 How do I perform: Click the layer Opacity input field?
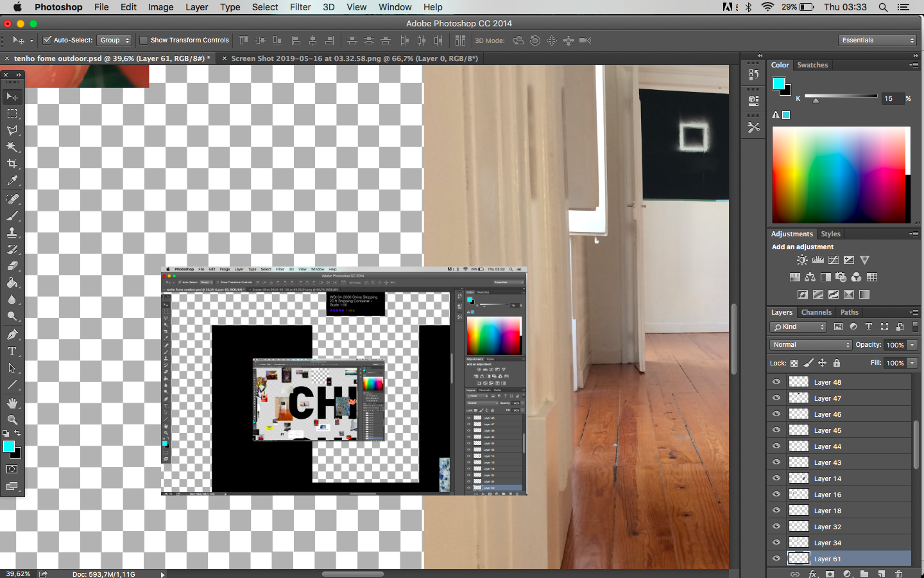pos(894,345)
